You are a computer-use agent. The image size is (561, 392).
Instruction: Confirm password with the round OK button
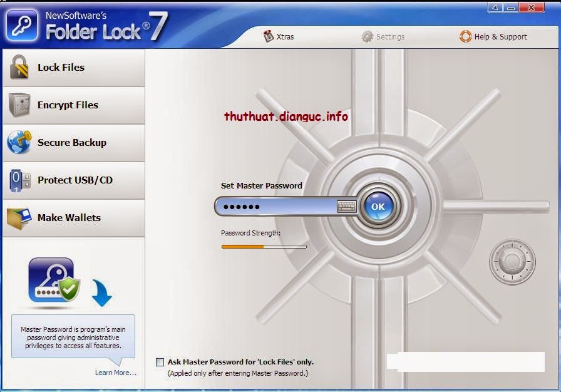(378, 207)
